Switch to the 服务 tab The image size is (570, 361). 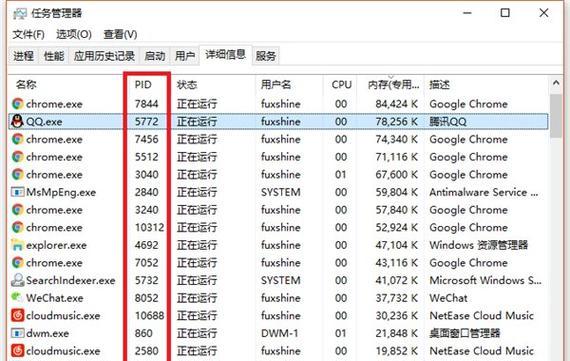[x=266, y=56]
